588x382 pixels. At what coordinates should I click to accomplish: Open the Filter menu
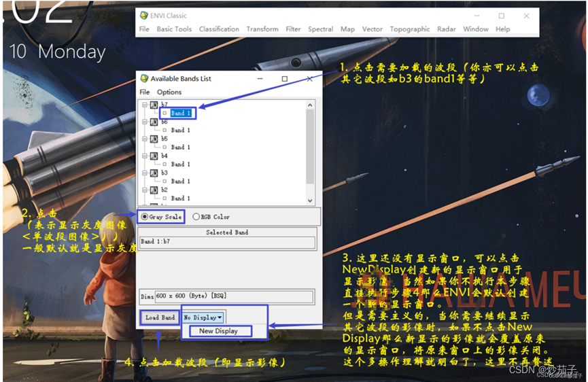click(x=293, y=29)
